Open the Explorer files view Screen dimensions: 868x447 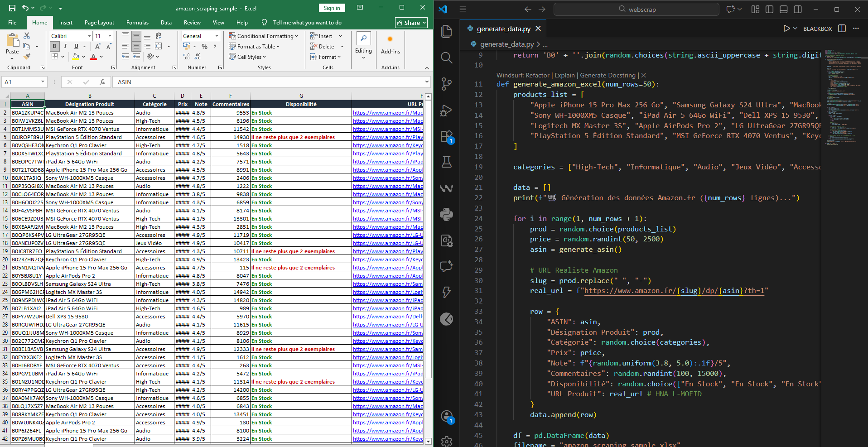pyautogui.click(x=446, y=31)
